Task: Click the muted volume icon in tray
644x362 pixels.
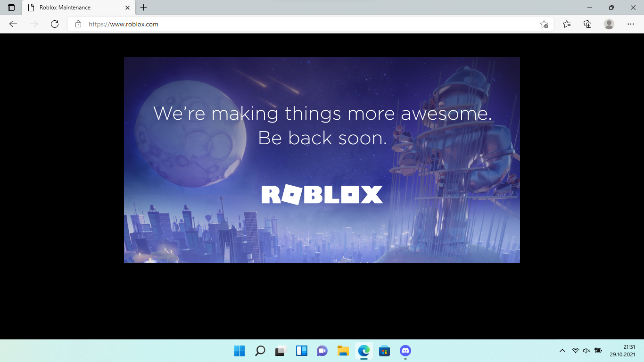Action: (x=586, y=351)
